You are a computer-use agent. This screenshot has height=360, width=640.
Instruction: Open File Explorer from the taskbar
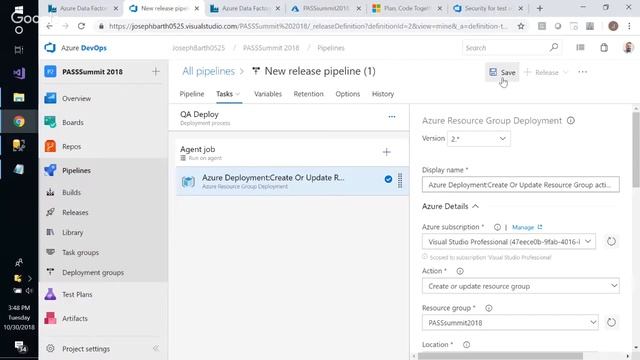[19, 98]
